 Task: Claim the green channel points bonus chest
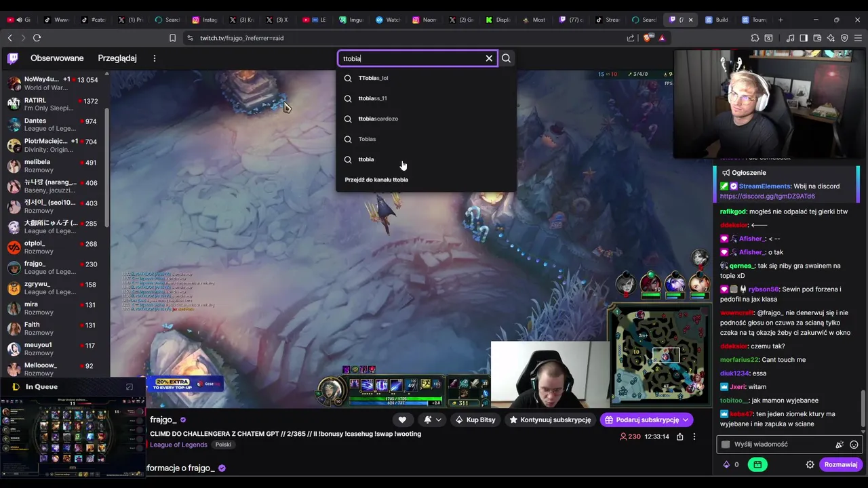tap(757, 464)
